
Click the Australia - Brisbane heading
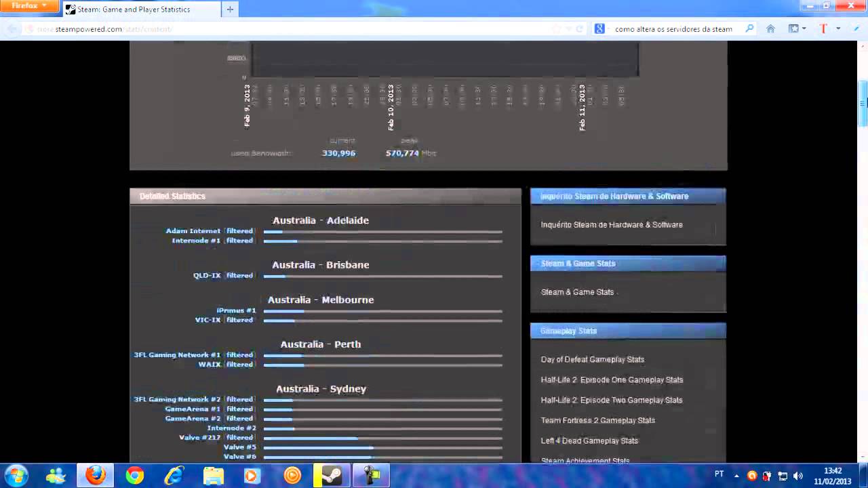pos(321,265)
